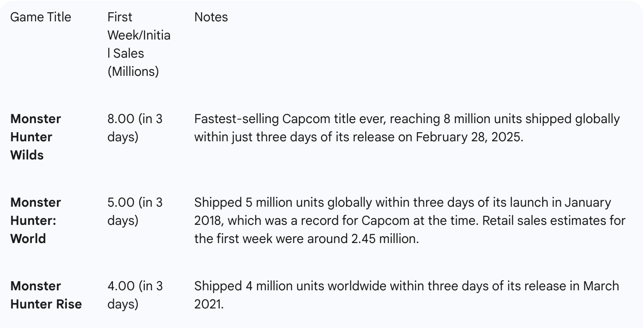Click the Notes column header
This screenshot has height=328, width=644.
[x=211, y=17]
